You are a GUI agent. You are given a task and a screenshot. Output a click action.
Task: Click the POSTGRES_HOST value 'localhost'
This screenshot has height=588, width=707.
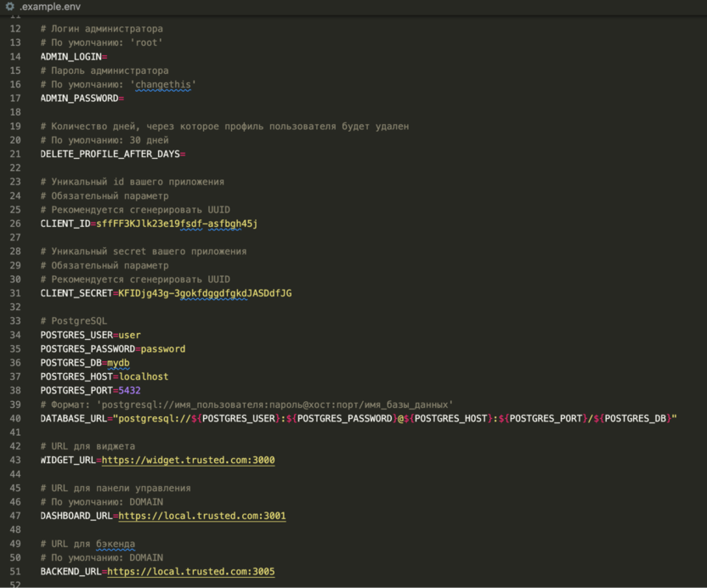coord(143,376)
